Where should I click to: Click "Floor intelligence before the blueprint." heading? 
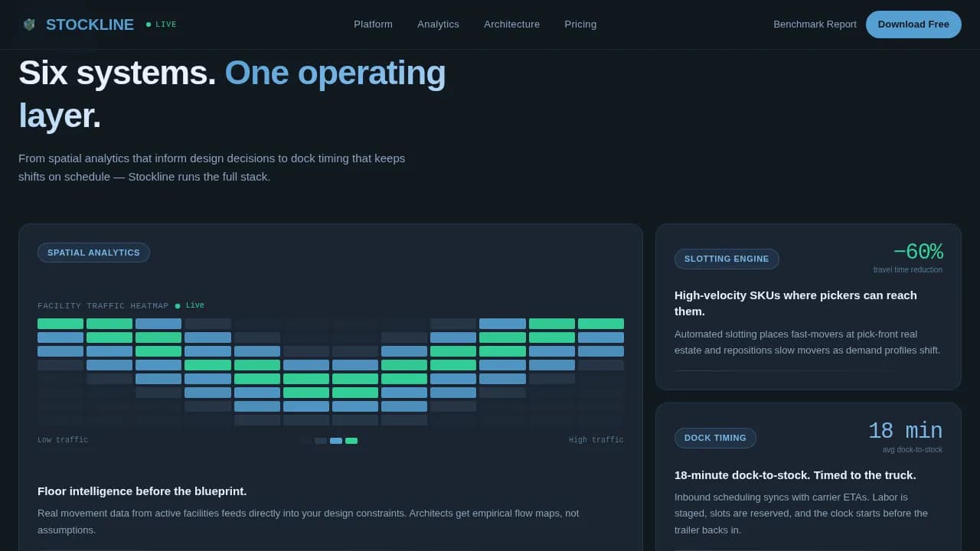(142, 491)
